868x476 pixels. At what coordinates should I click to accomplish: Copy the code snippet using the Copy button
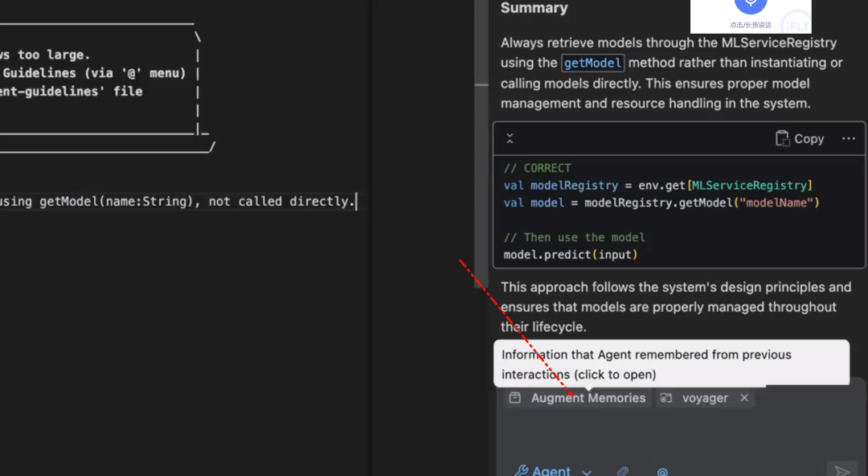coord(800,138)
